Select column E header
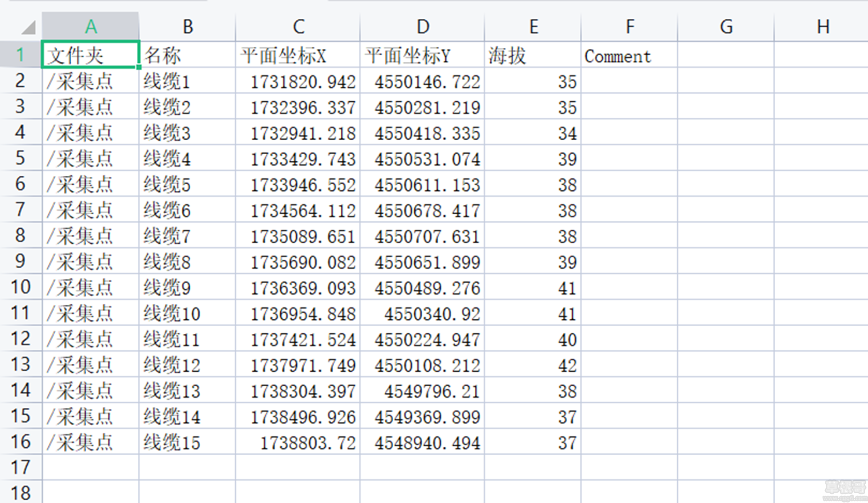Viewport: 868px width, 503px height. [x=533, y=27]
